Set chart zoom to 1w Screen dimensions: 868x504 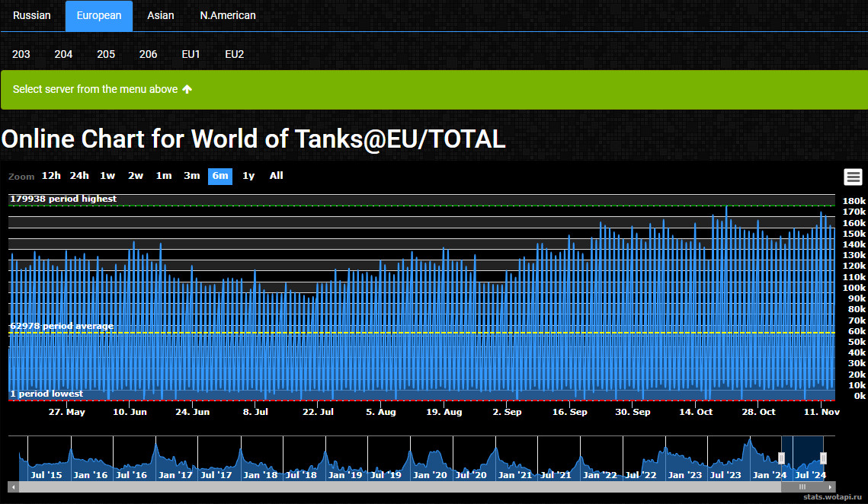click(107, 176)
